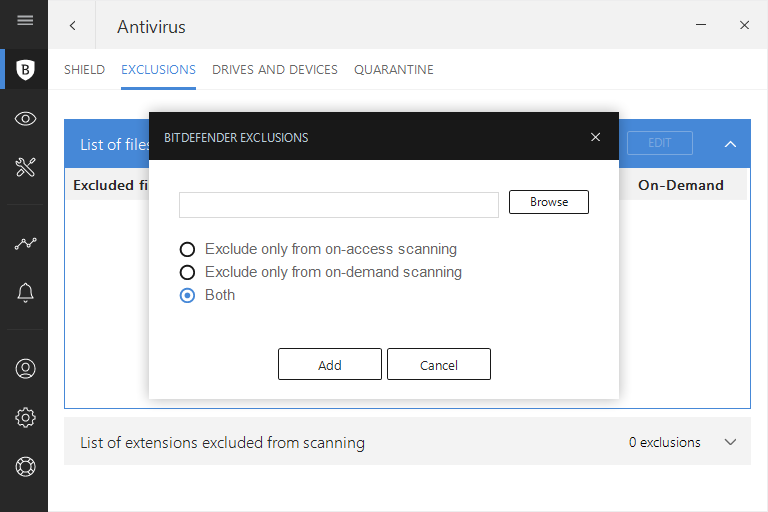Click the Browse button
This screenshot has height=512, width=768.
coord(549,202)
